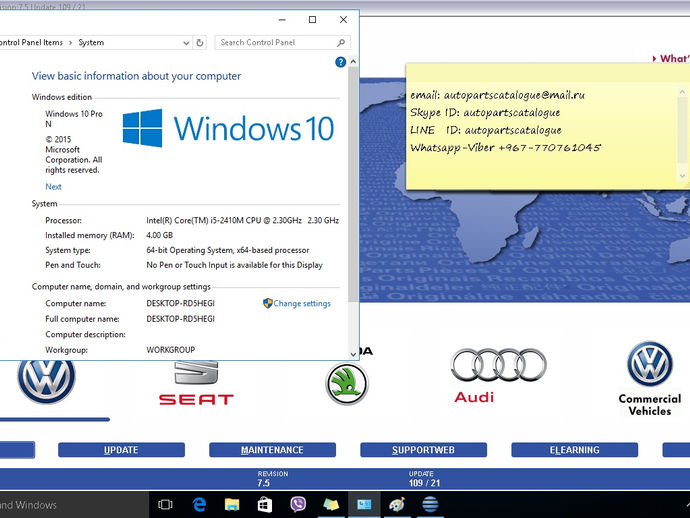The width and height of the screenshot is (690, 518).
Task: Click the computer name DESKTOP-RD5HEGI
Action: click(180, 303)
